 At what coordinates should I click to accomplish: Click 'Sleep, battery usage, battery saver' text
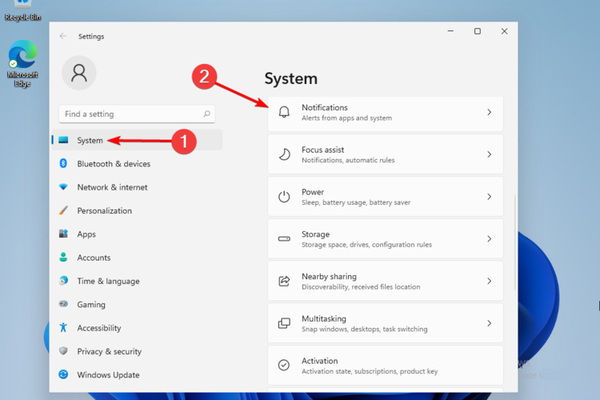tap(356, 202)
